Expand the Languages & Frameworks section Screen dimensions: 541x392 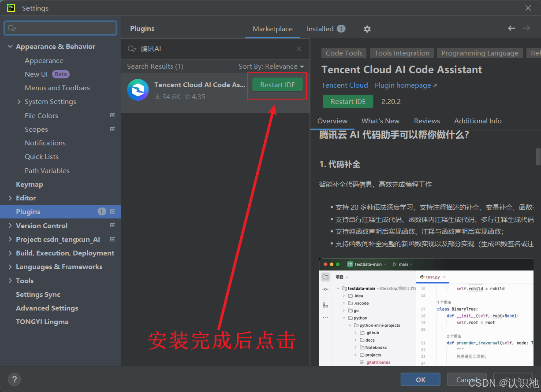coord(10,266)
